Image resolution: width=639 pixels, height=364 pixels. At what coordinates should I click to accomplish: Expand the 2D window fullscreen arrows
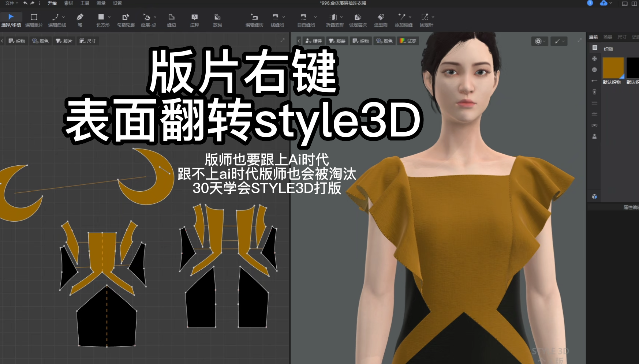click(283, 40)
